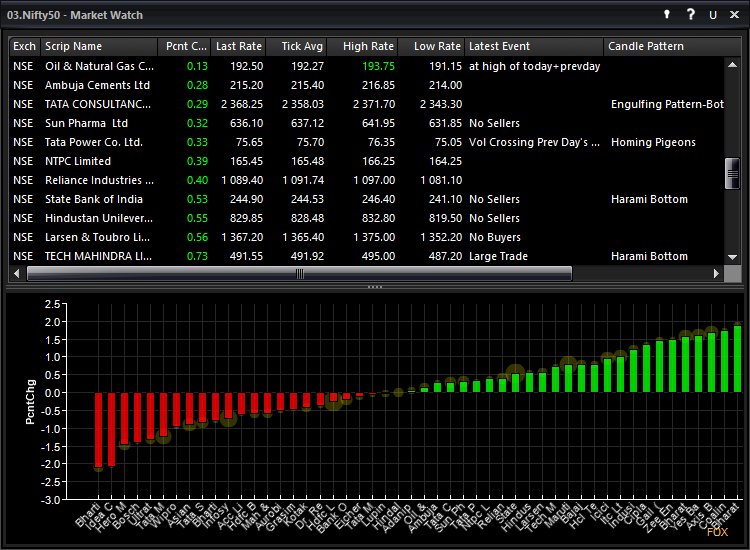Sort by the Scrip Name column header
This screenshot has width=750, height=550.
(99, 46)
